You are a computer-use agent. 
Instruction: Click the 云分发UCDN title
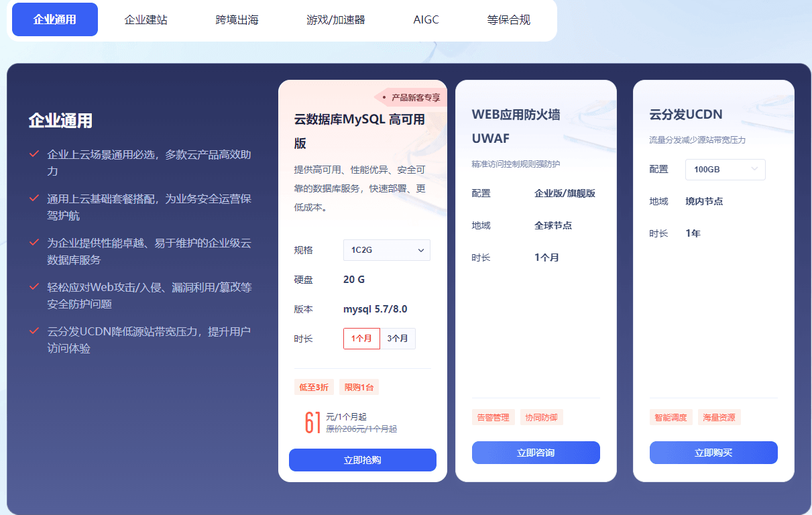coord(686,114)
